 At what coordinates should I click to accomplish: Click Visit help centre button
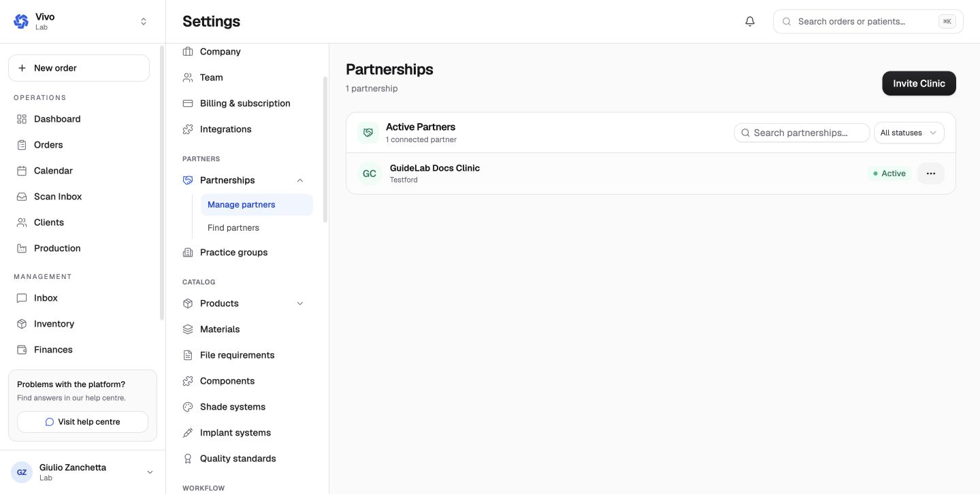tap(82, 422)
